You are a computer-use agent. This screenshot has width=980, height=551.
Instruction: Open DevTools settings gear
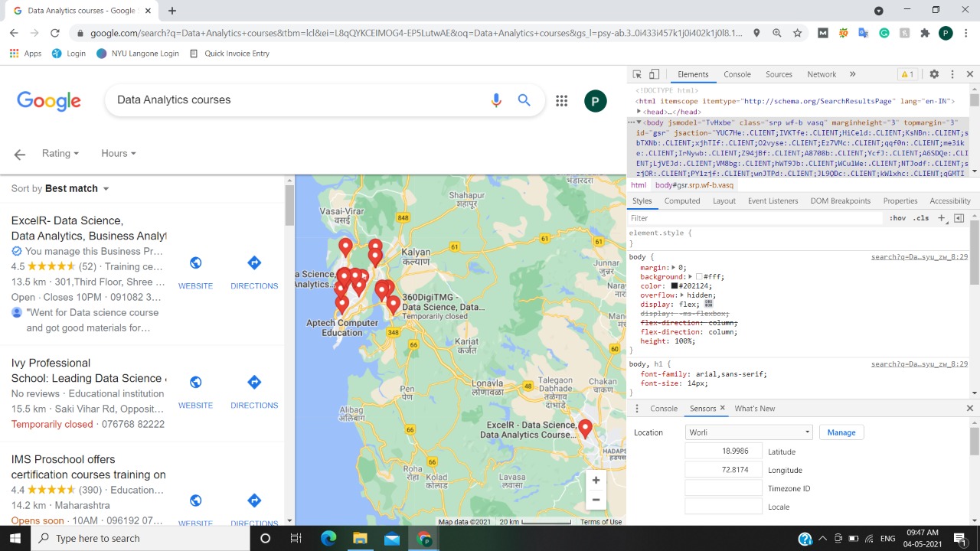(934, 74)
